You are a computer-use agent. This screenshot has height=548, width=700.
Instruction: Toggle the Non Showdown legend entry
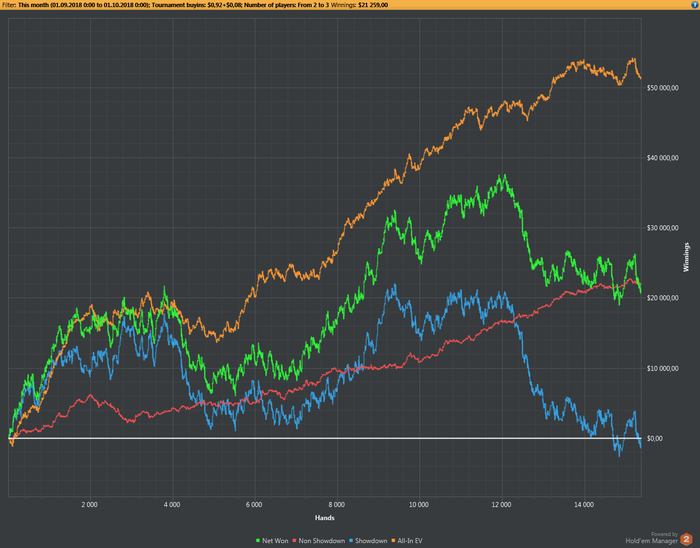319,540
